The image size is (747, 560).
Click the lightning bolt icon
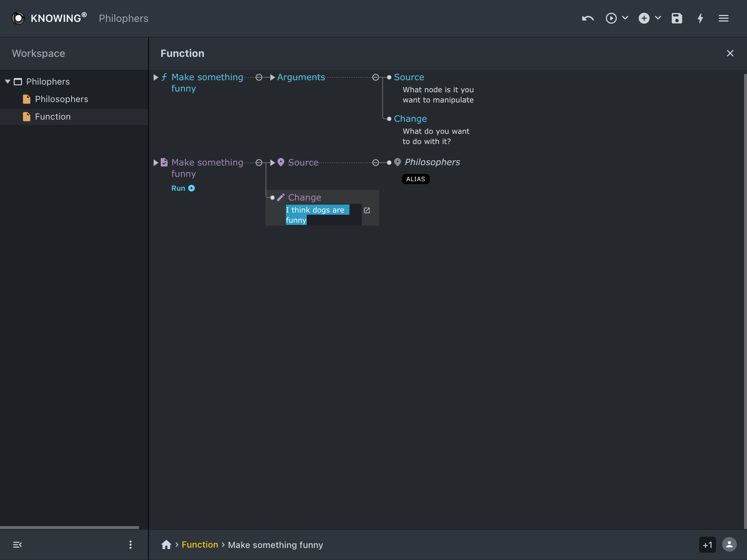(701, 18)
